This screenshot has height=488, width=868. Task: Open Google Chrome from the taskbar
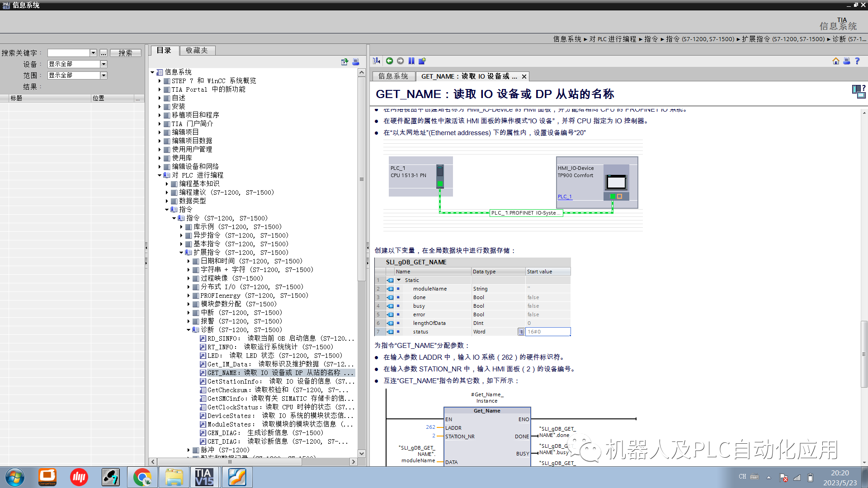tap(142, 477)
